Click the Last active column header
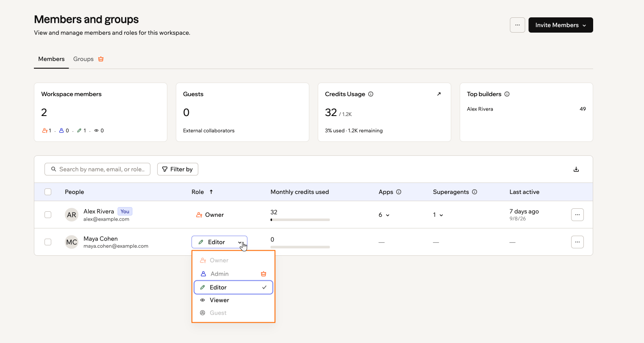This screenshot has height=343, width=644. point(525,192)
